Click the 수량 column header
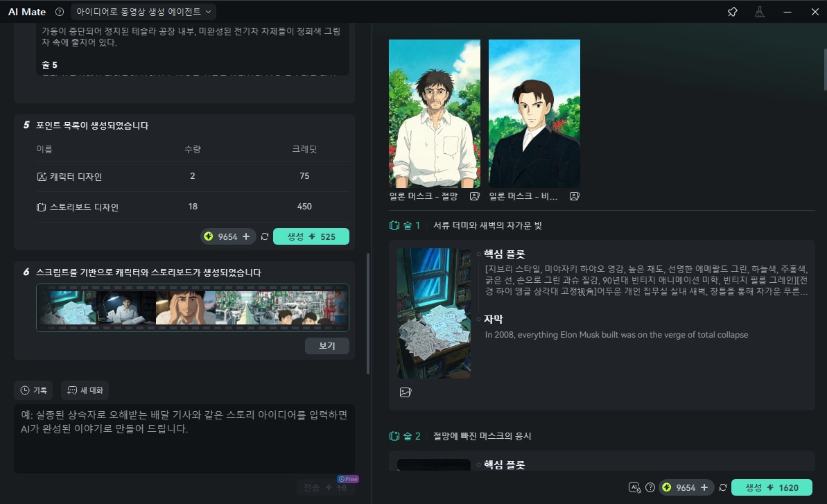827x504 pixels. [x=193, y=149]
